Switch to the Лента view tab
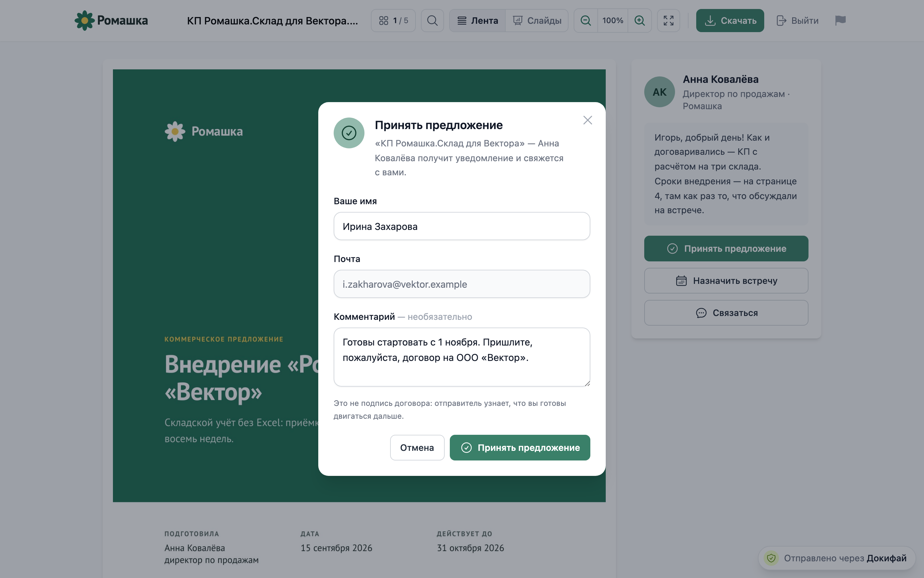The height and width of the screenshot is (578, 924). tap(478, 20)
